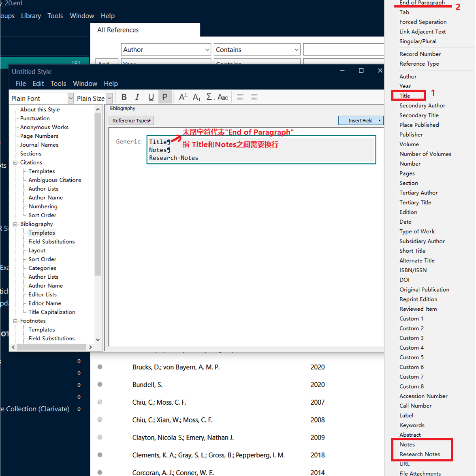Click status icon for Clayton, Nicola S. reference
Image resolution: width=476 pixels, height=476 pixels.
click(x=100, y=437)
